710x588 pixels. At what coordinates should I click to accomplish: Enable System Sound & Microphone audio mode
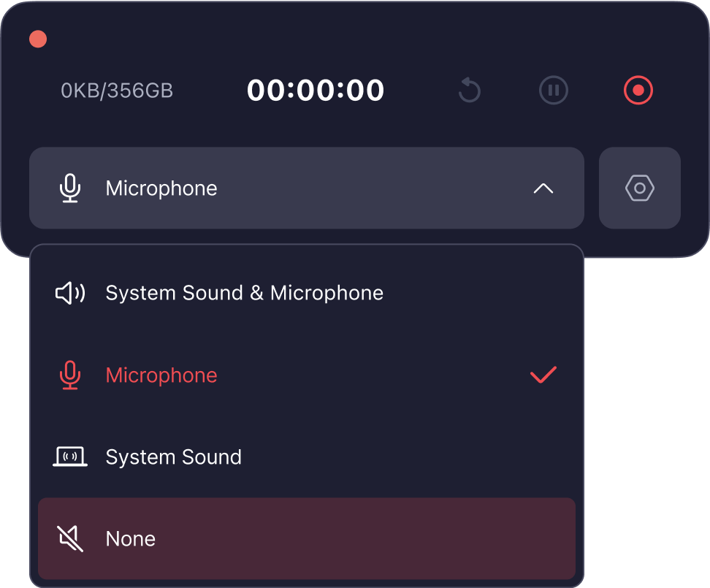click(245, 292)
